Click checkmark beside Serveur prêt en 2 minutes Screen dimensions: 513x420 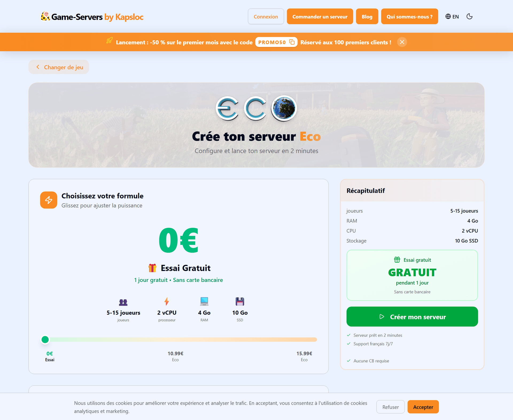point(349,335)
